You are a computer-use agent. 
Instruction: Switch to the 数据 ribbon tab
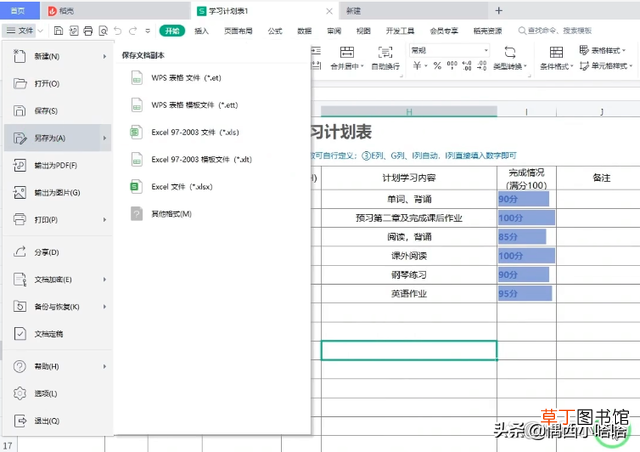point(304,31)
